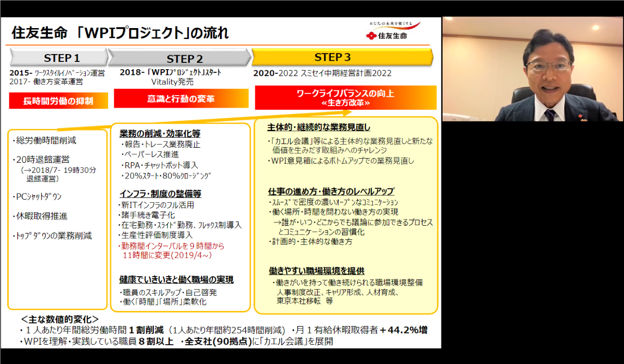Click the 仕事の進め方・働き方のレベルアップ heading
The image size is (624, 364).
pyautogui.click(x=332, y=191)
